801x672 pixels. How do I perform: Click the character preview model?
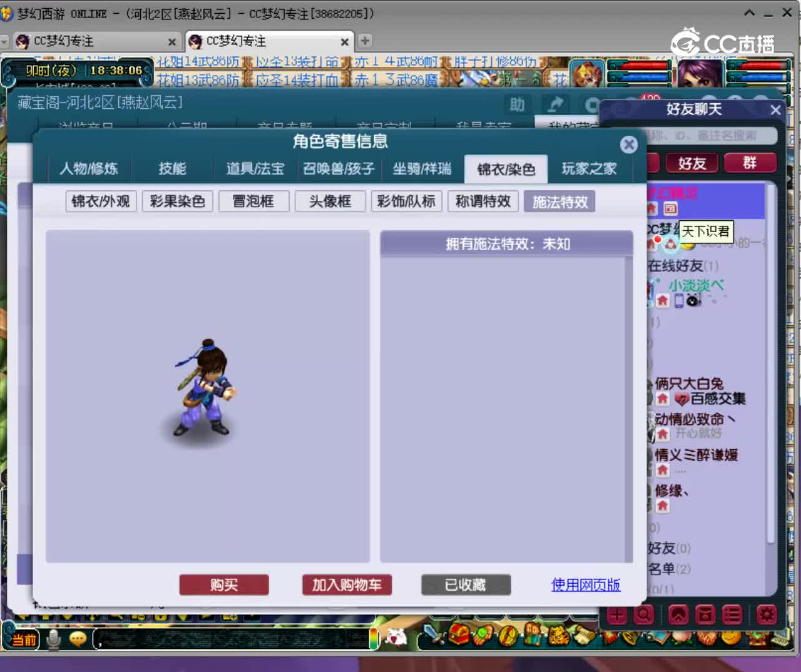click(204, 388)
